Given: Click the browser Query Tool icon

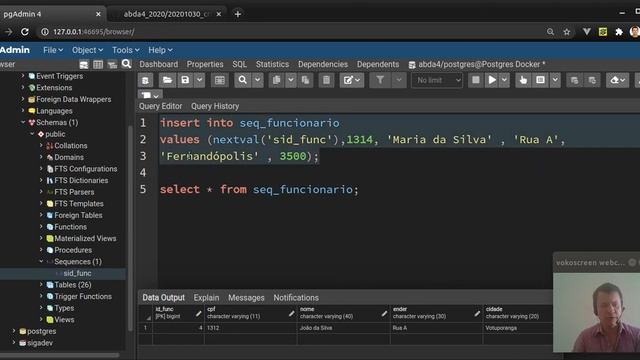Looking at the screenshot, I should [84, 64].
